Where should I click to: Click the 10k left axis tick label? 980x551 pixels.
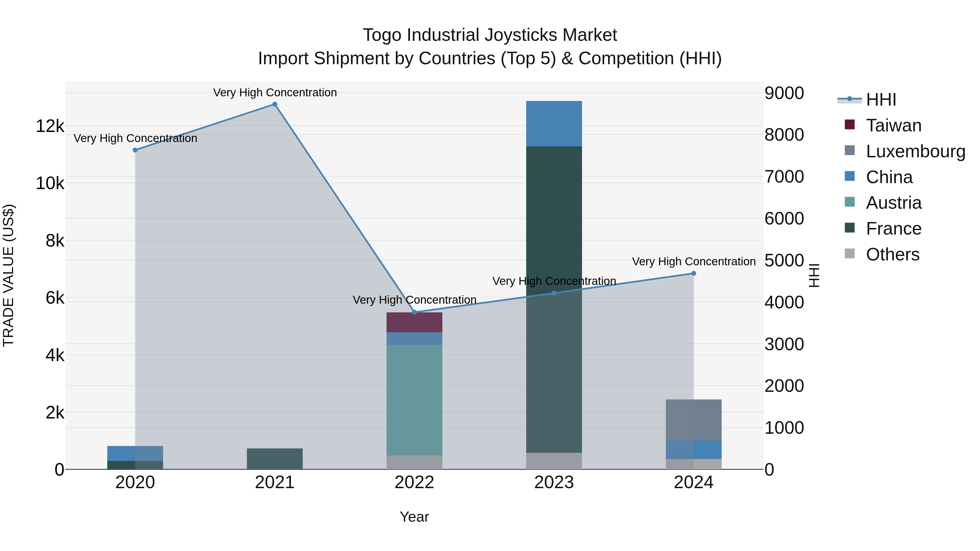pos(50,183)
